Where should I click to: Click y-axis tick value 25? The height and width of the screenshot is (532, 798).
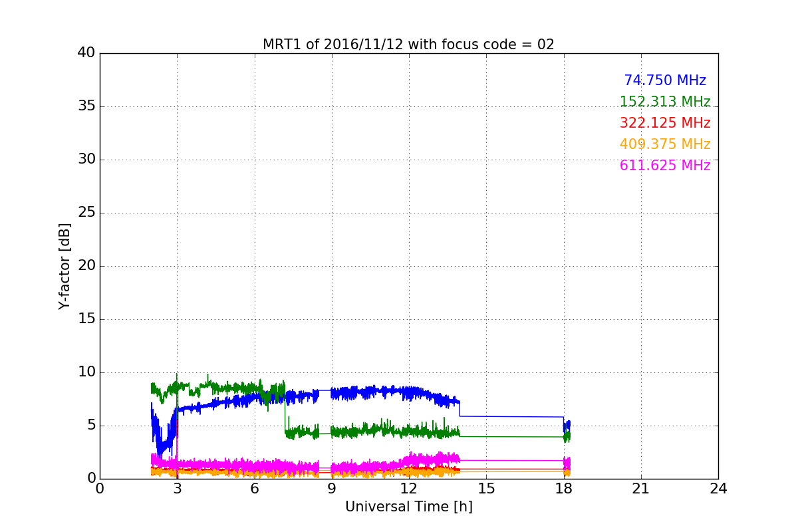[x=86, y=213]
